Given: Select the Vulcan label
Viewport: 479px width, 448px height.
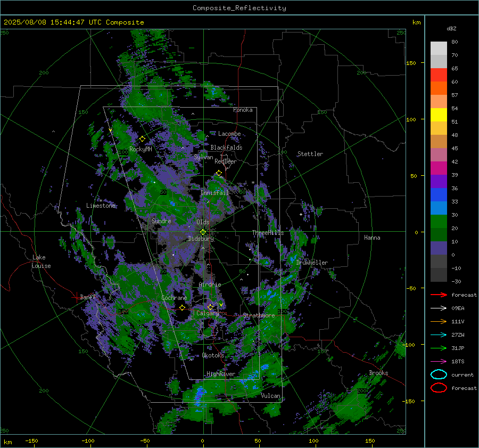Looking at the screenshot, I should tap(271, 396).
